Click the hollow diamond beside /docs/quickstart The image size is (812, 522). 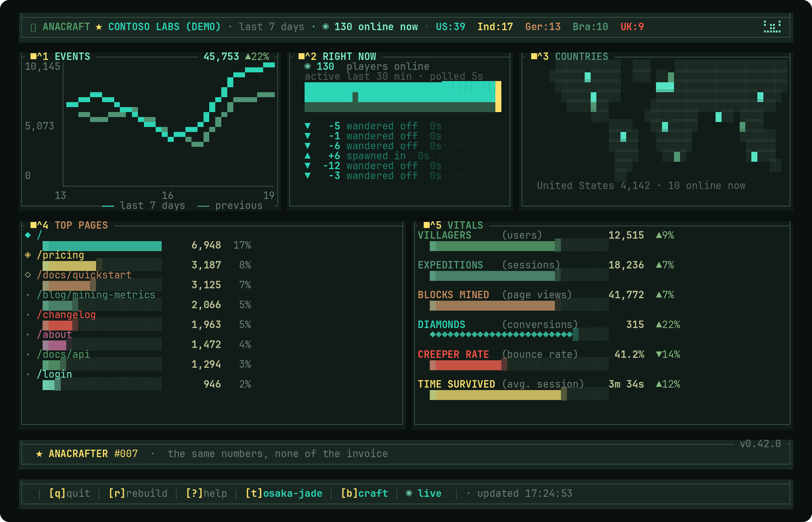(28, 275)
